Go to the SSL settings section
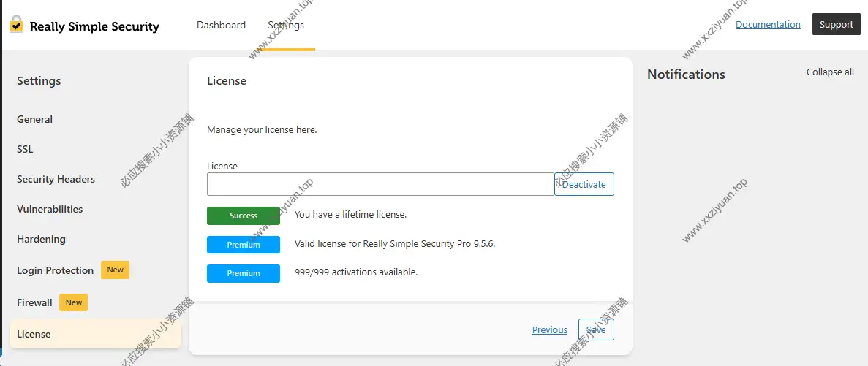 25,149
